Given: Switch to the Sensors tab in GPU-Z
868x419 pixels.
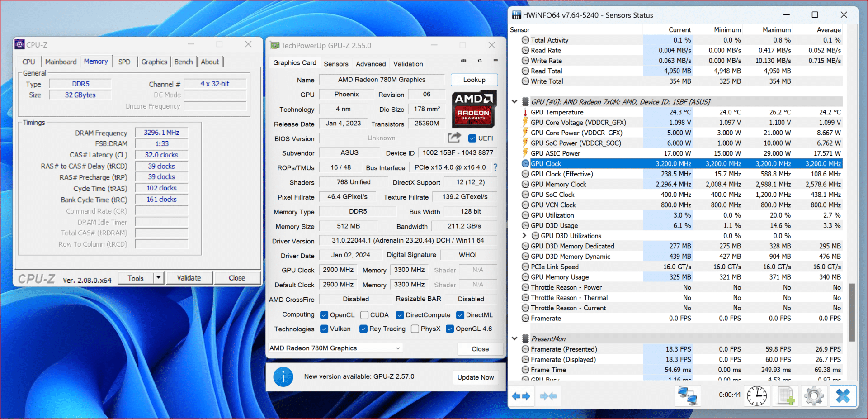Looking at the screenshot, I should pos(336,64).
